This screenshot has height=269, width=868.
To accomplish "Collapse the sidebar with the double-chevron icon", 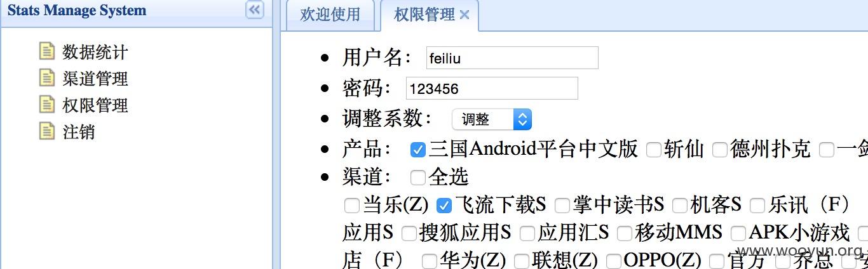I will 255,10.
